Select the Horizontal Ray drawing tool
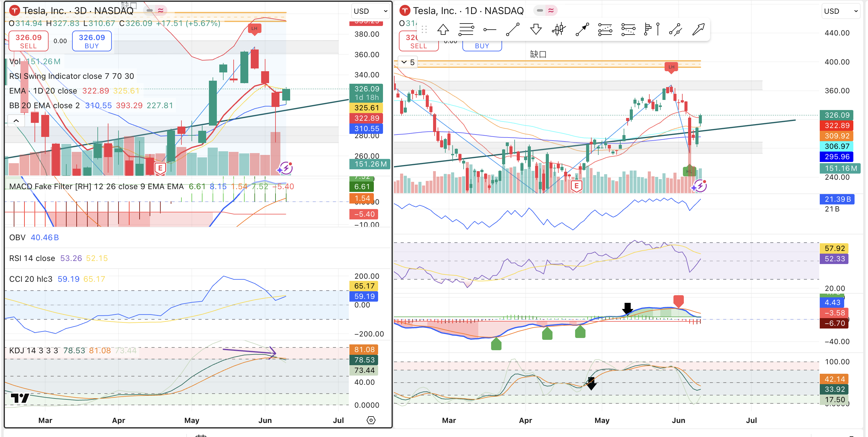 pos(489,30)
